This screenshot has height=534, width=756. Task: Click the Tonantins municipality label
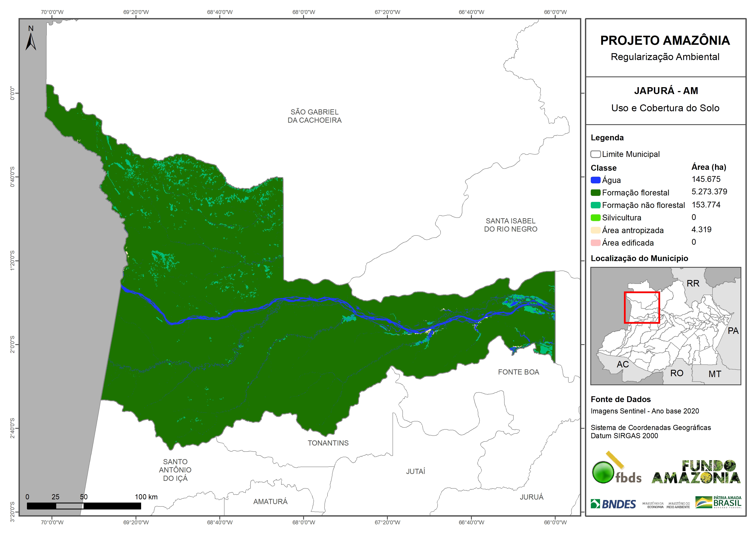pos(328,443)
